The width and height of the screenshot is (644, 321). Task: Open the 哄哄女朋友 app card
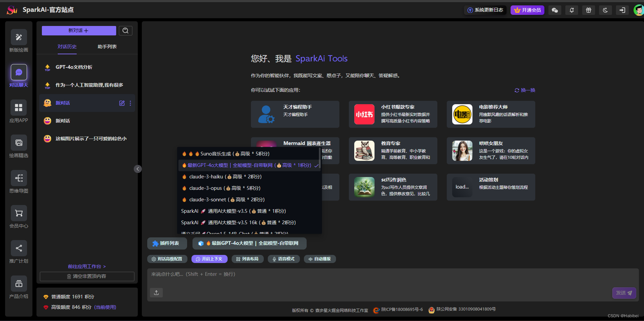click(491, 151)
